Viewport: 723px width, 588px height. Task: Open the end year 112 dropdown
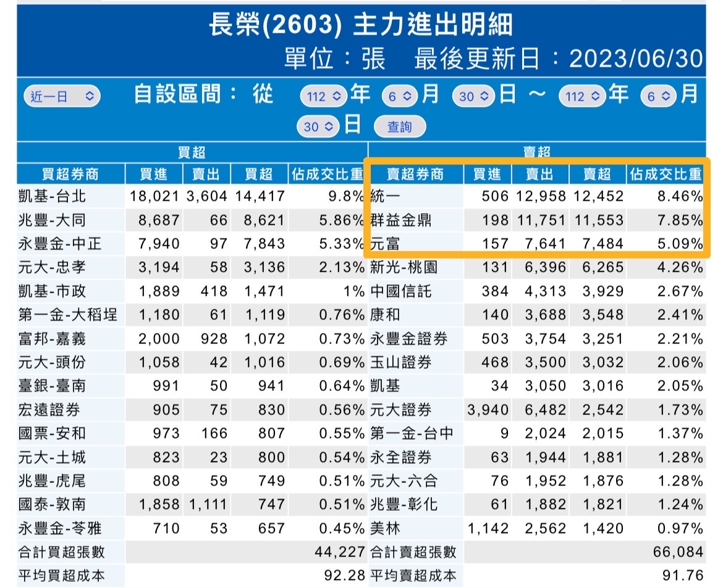pyautogui.click(x=582, y=96)
